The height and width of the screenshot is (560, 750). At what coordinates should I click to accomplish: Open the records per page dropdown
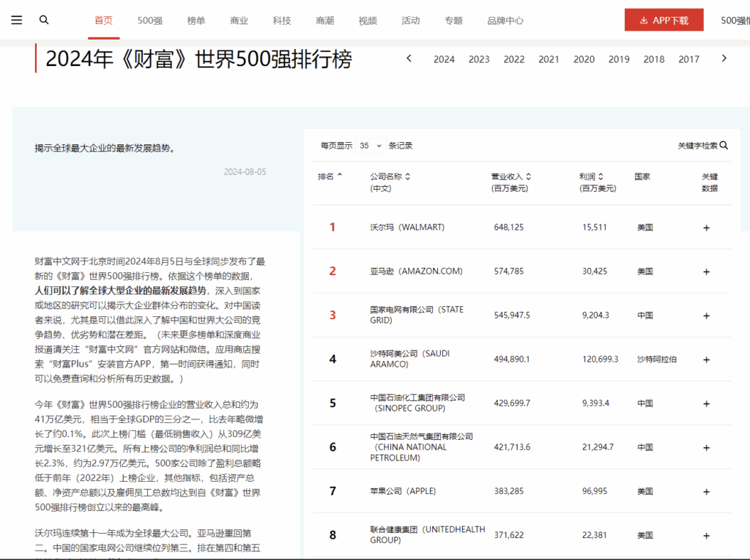point(371,146)
